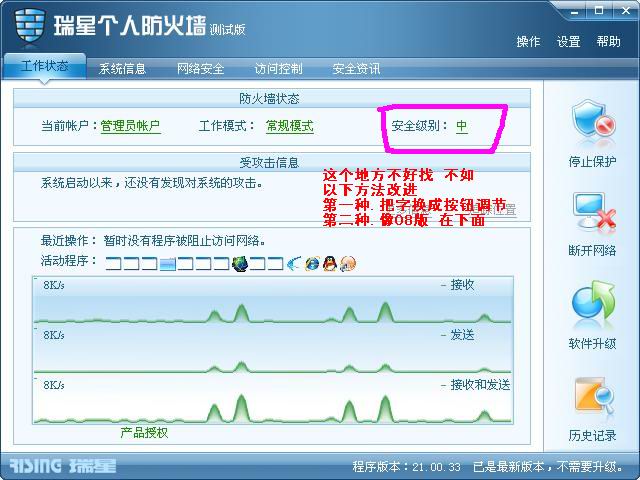Click the 活动程序 label
This screenshot has width=640, height=480.
pos(69,260)
